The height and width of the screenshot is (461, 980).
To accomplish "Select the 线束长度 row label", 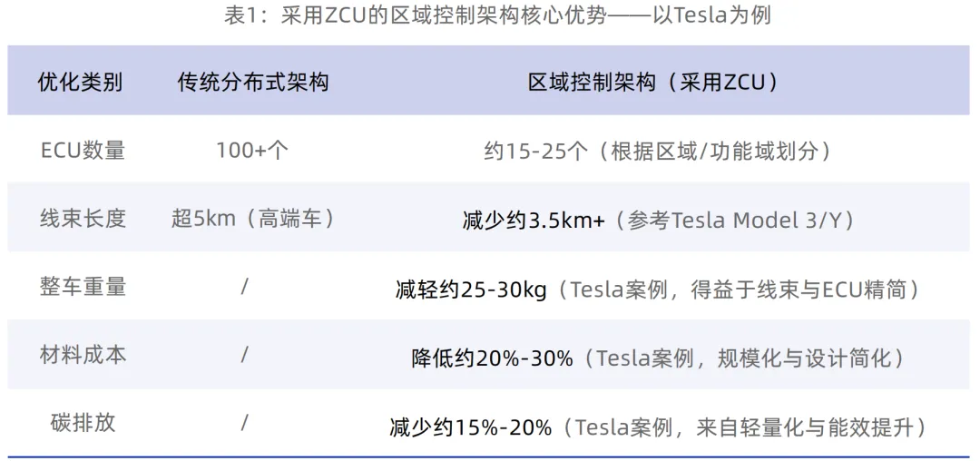I will (x=83, y=219).
